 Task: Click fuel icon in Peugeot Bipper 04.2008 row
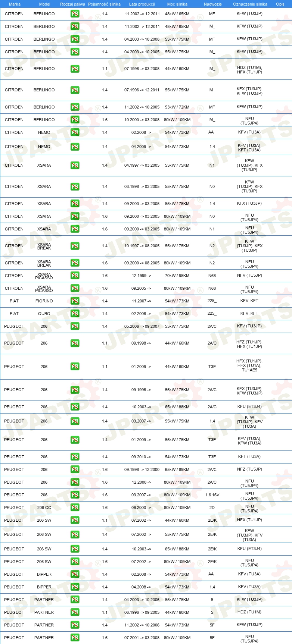coord(75,587)
